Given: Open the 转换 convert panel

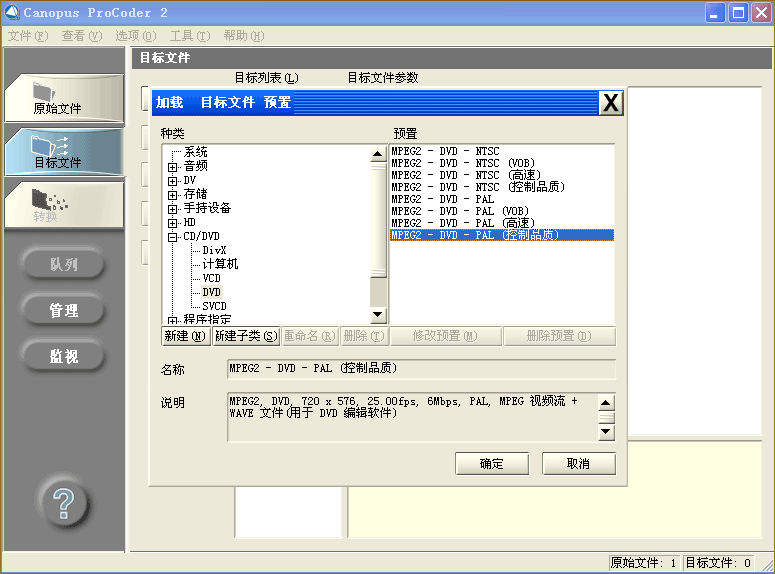Looking at the screenshot, I should click(64, 205).
